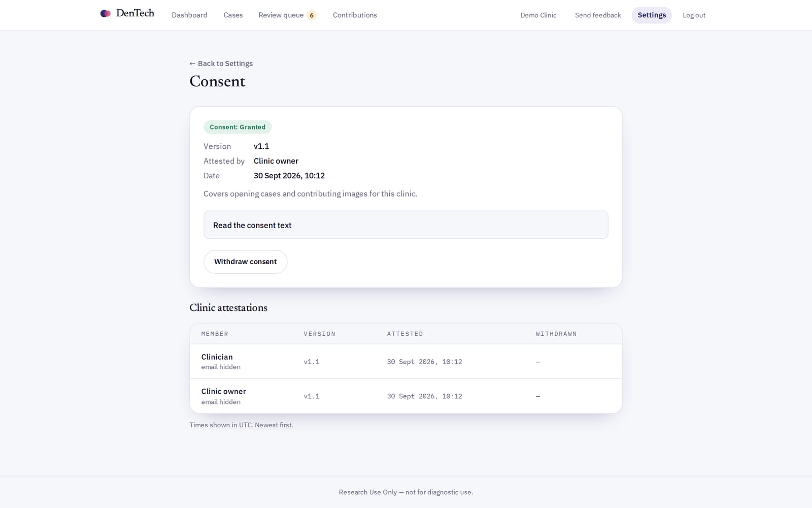Click the Clinician row version v1.1
The width and height of the screenshot is (812, 508).
tap(312, 362)
